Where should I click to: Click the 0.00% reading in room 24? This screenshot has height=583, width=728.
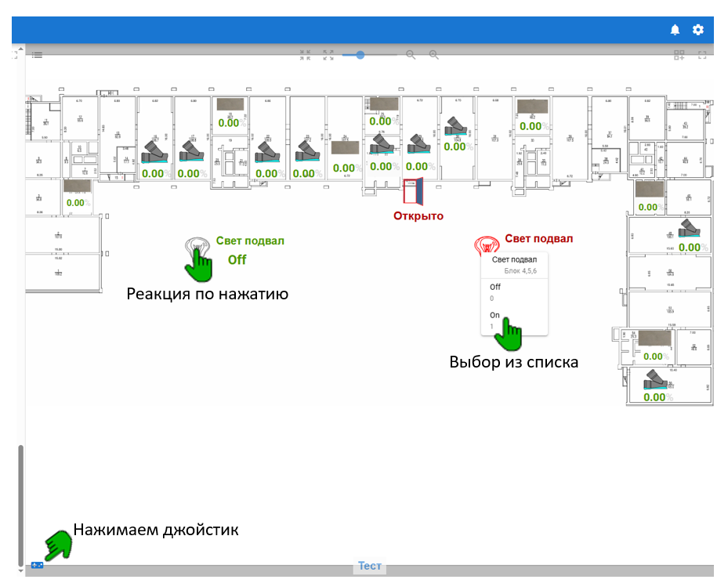347,168
